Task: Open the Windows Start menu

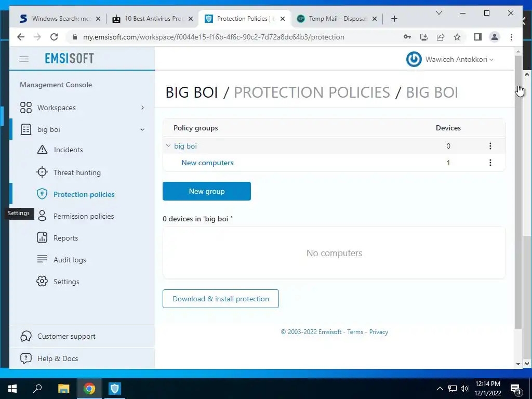Action: click(12, 389)
